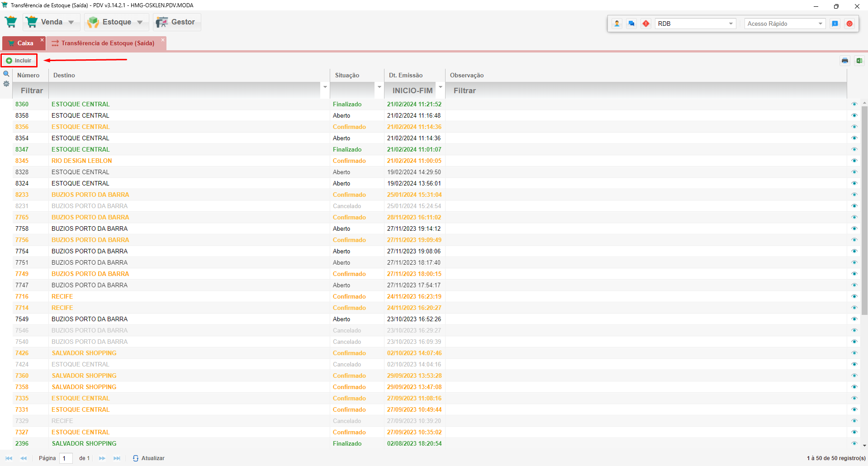Image resolution: width=868 pixels, height=466 pixels.
Task: Click the eye icon for transfer 8360
Action: coord(854,104)
